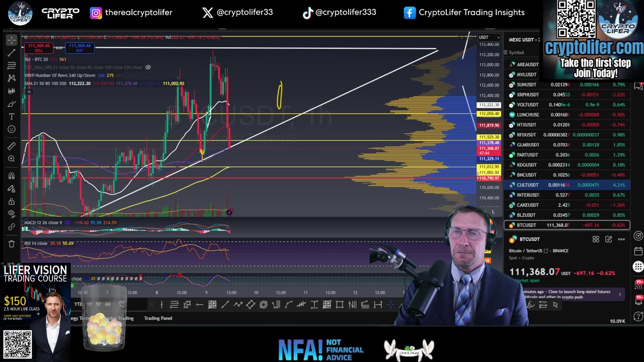The height and width of the screenshot is (362, 644).
Task: Click the RSI 14 close legend
Action: tap(36, 243)
